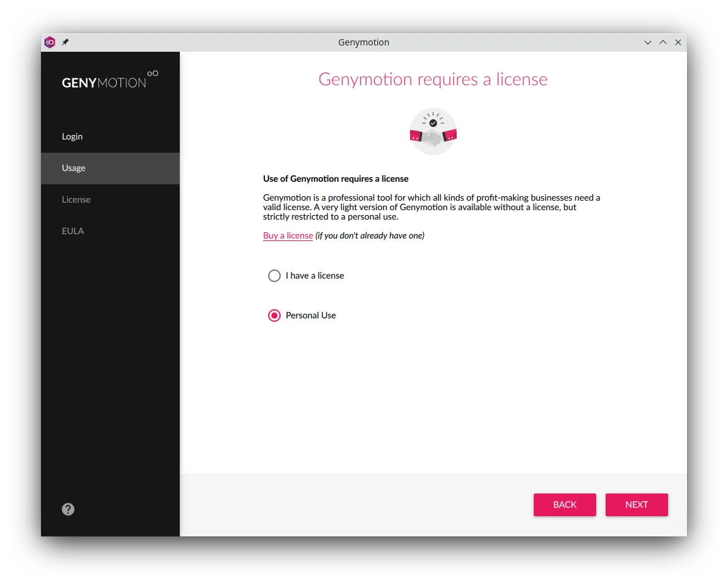
Task: Click the "Genymotion requires a license" pink heading
Action: pos(433,80)
